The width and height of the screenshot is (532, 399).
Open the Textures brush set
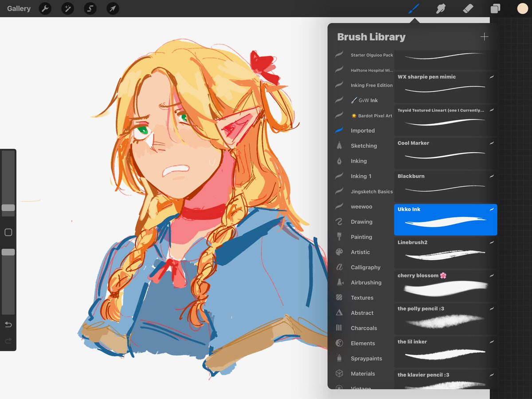[364, 297]
